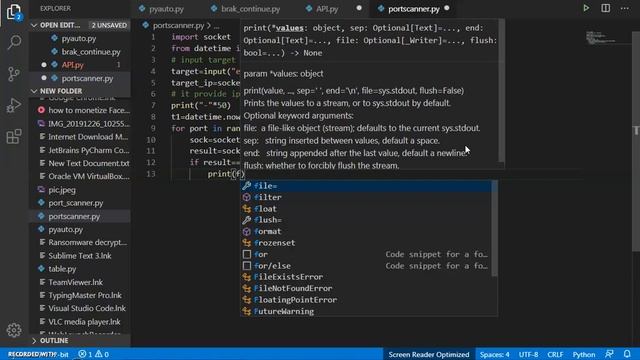Open New Text Document.txt
The width and height of the screenshot is (640, 360).
pos(80,163)
